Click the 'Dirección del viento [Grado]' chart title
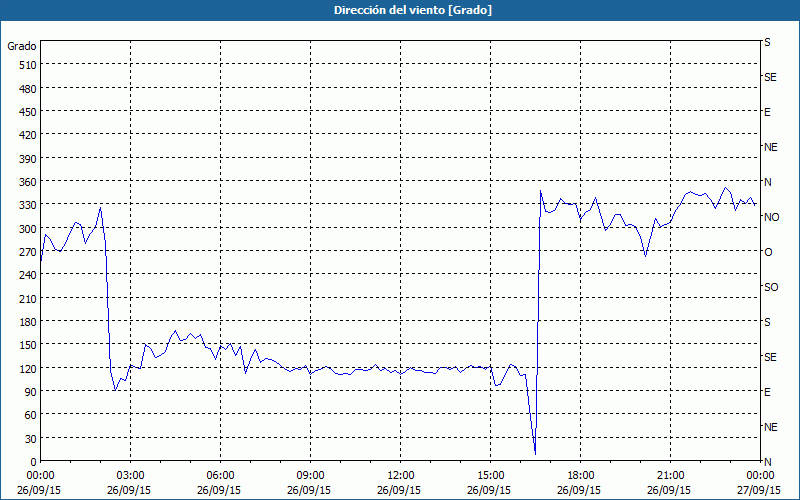The height and width of the screenshot is (500, 800). pyautogui.click(x=413, y=10)
